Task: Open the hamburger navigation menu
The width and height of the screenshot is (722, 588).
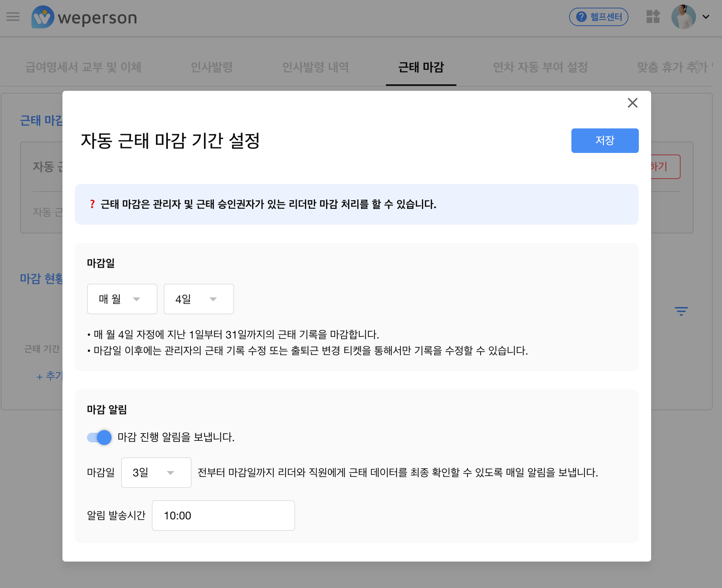Action: tap(13, 17)
